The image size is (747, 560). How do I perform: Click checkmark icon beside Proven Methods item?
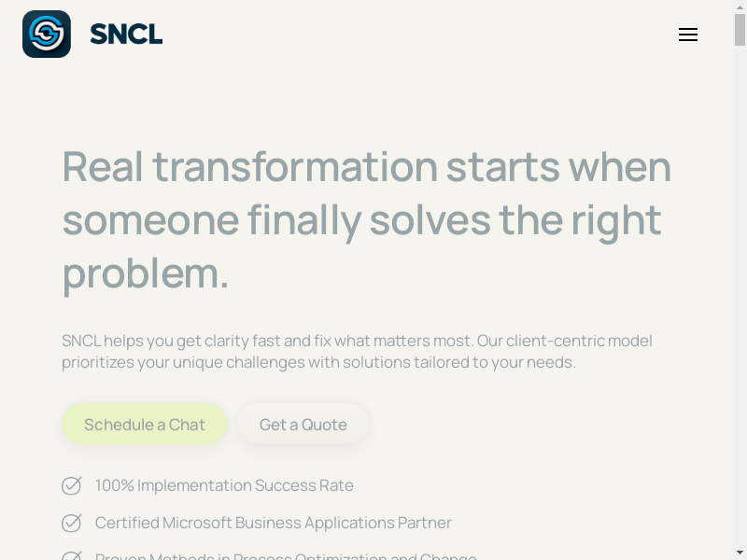tap(72, 556)
